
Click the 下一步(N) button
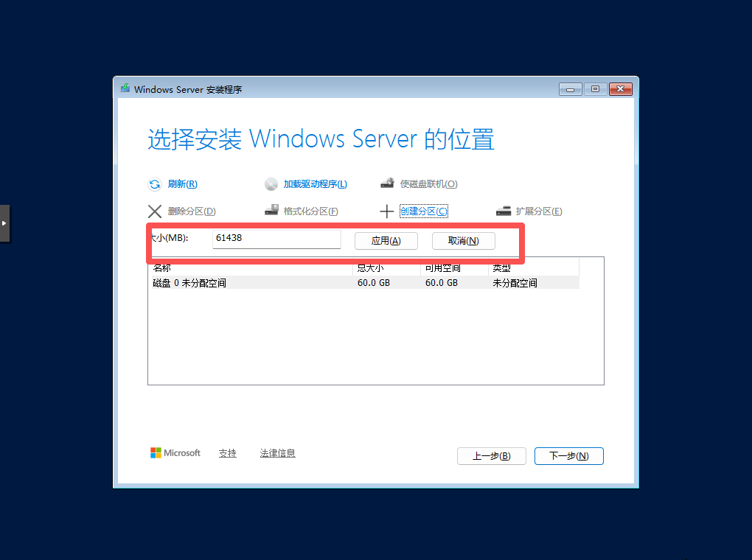point(569,456)
